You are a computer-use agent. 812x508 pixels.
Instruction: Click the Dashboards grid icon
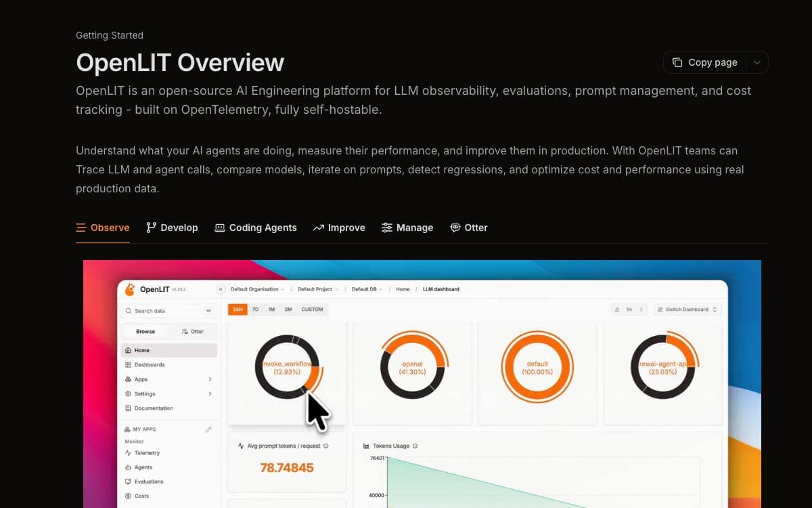[129, 364]
